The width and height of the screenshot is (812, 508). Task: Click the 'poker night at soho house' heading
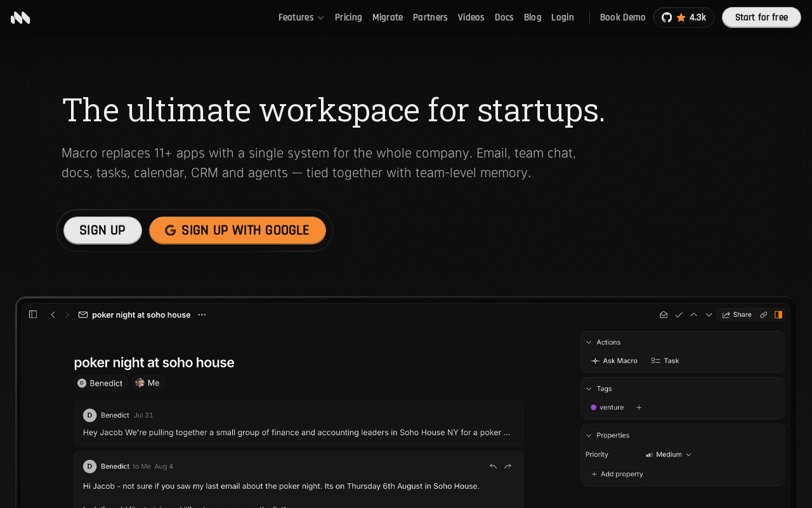pos(154,363)
